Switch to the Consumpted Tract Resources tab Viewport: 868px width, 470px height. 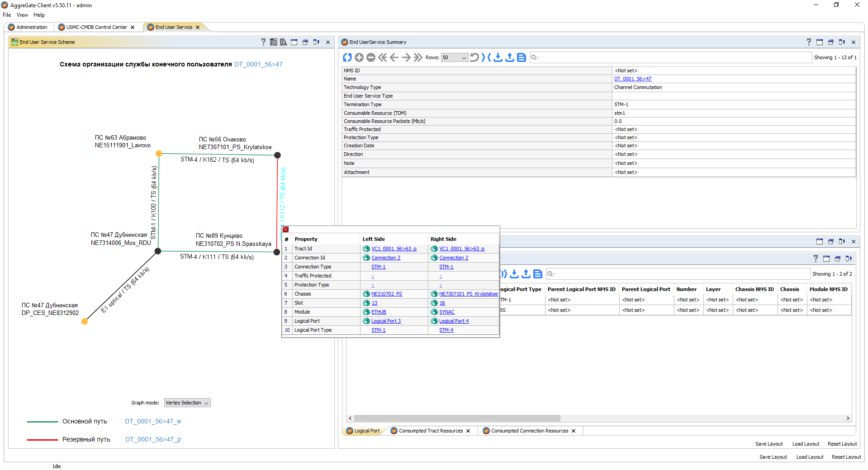[x=431, y=431]
